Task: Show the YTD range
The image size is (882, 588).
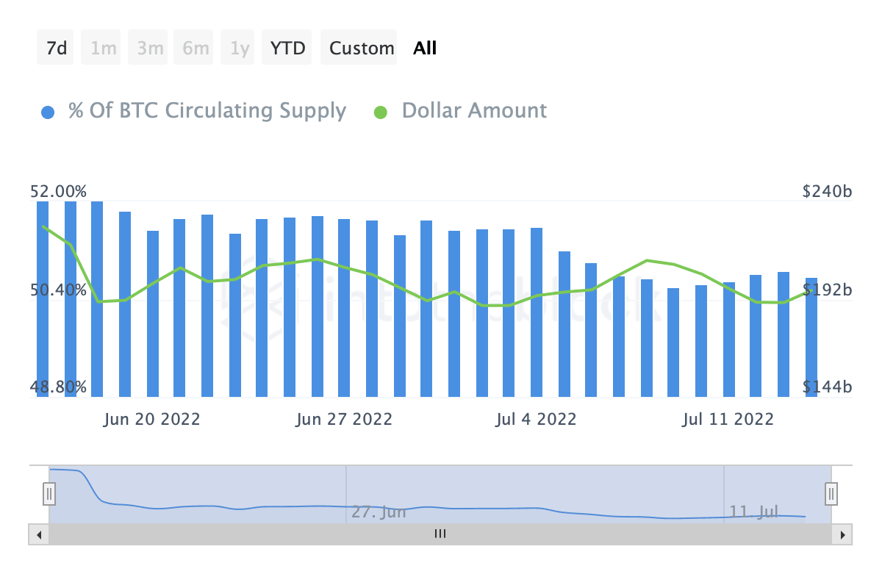Action: 287,49
